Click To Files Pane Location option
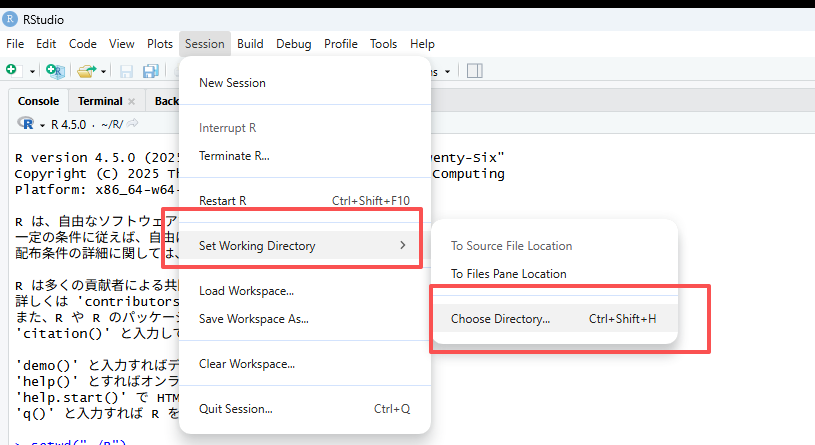This screenshot has width=815, height=445. 508,274
